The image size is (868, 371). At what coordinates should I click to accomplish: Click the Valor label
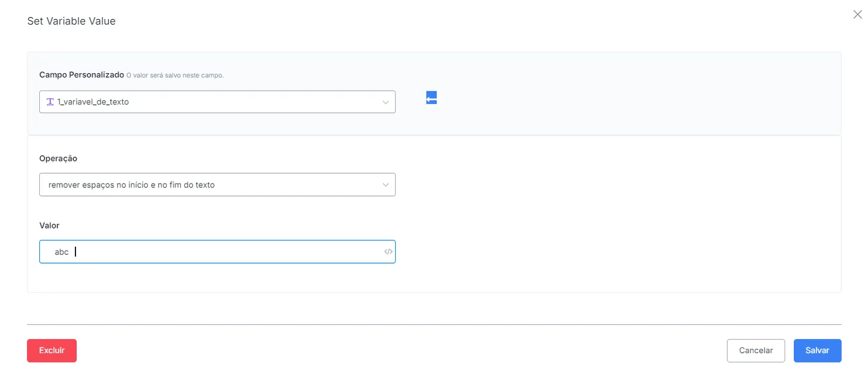click(x=49, y=225)
